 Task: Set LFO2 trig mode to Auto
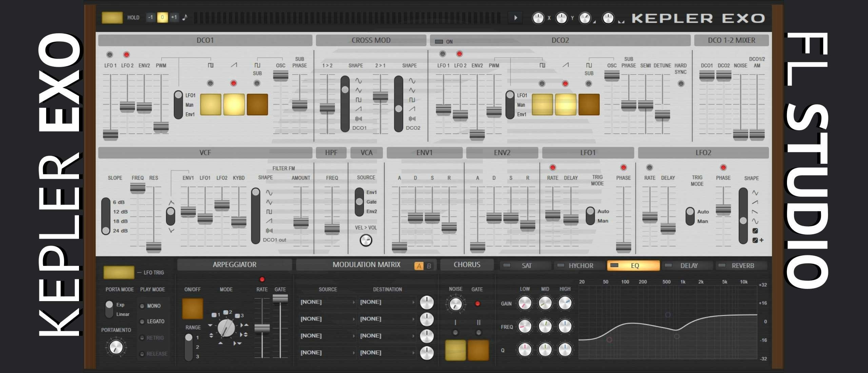click(x=703, y=212)
